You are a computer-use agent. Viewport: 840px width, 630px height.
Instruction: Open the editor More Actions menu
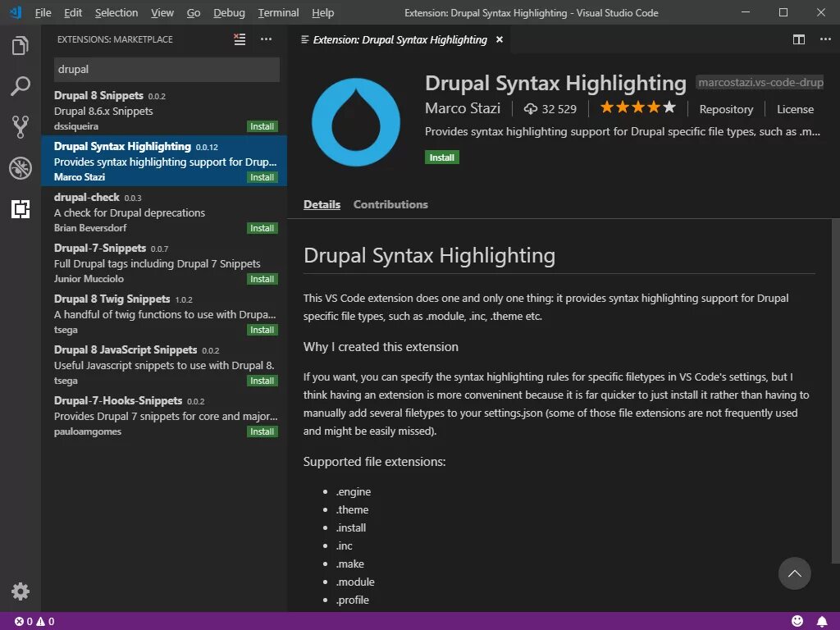tap(824, 39)
